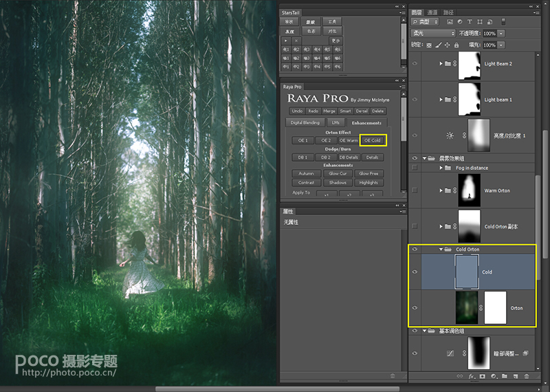Screen dimensions: 550x392
Task: Filter layers by shape layer icon
Action: pyautogui.click(x=480, y=22)
